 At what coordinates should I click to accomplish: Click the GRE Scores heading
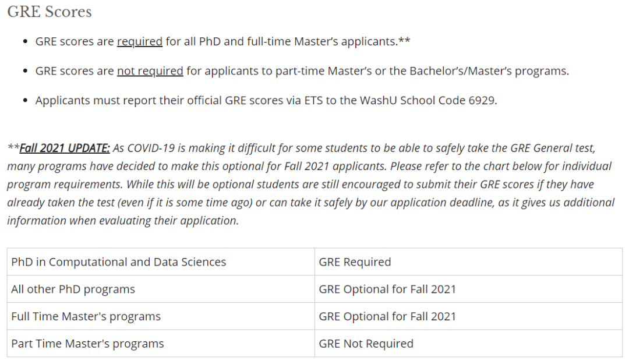click(50, 12)
